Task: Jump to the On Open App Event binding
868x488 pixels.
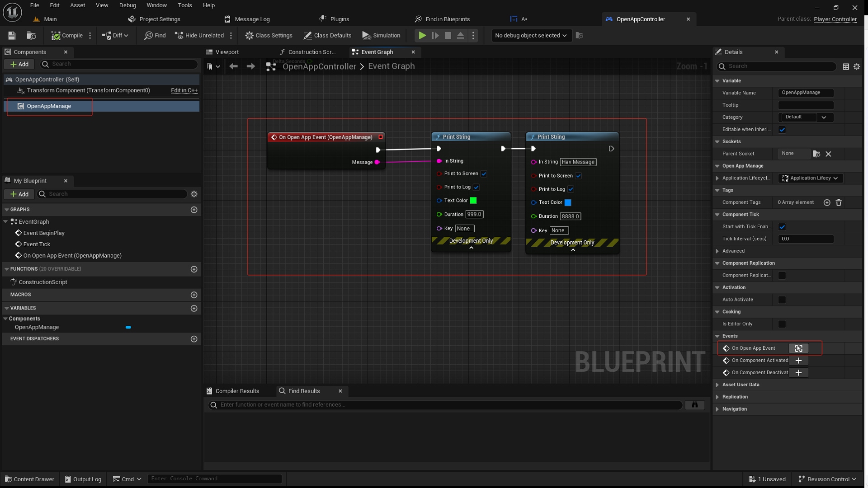Action: (x=798, y=348)
